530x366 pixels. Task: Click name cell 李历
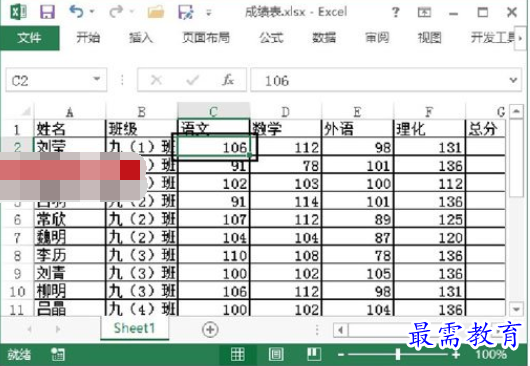pos(70,255)
